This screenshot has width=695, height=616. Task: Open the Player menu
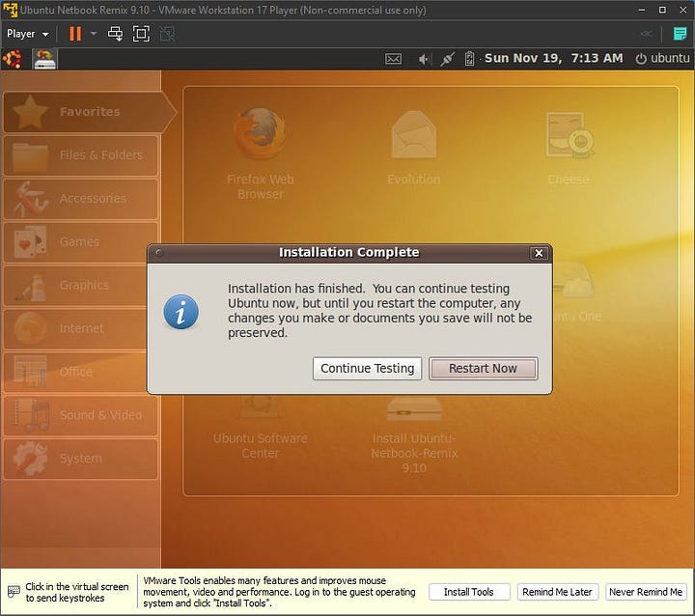(x=27, y=34)
